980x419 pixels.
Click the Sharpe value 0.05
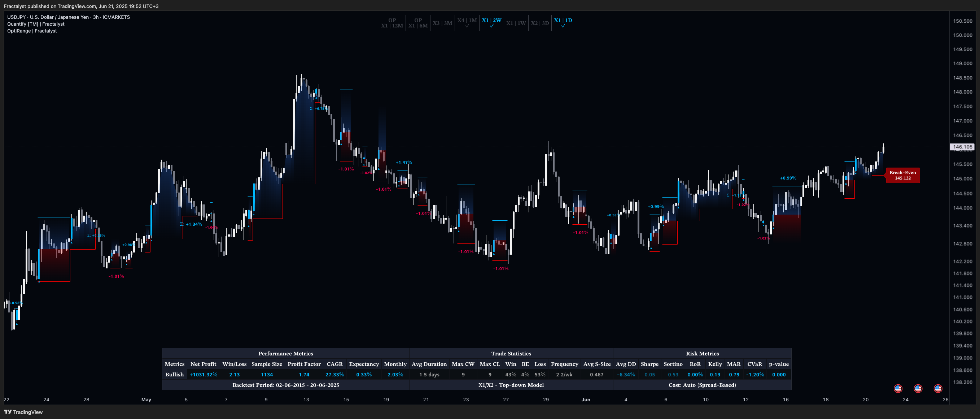(650, 375)
